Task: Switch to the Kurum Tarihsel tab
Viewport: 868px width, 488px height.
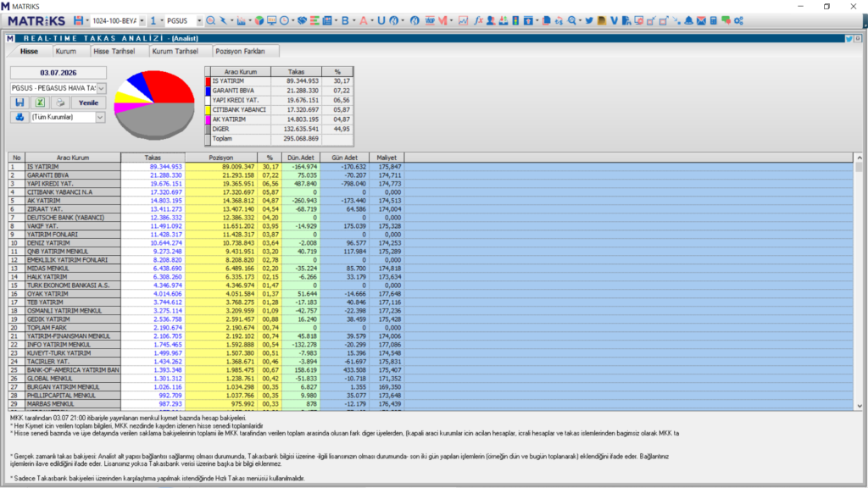Action: point(175,51)
